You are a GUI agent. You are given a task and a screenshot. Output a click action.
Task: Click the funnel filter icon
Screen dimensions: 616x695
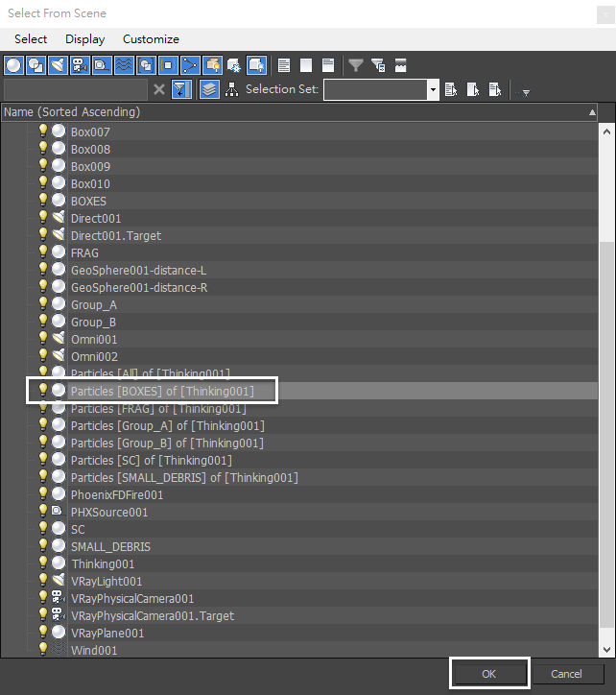pos(355,65)
